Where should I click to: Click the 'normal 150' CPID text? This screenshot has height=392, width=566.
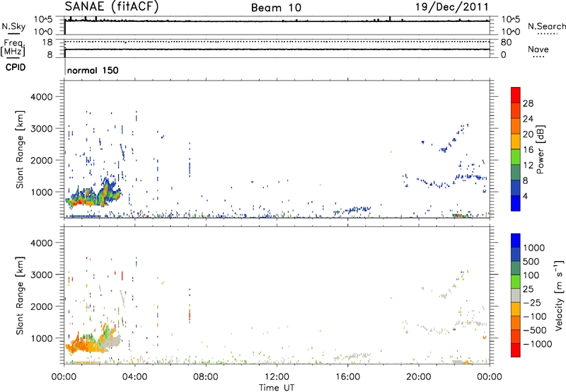pos(93,70)
